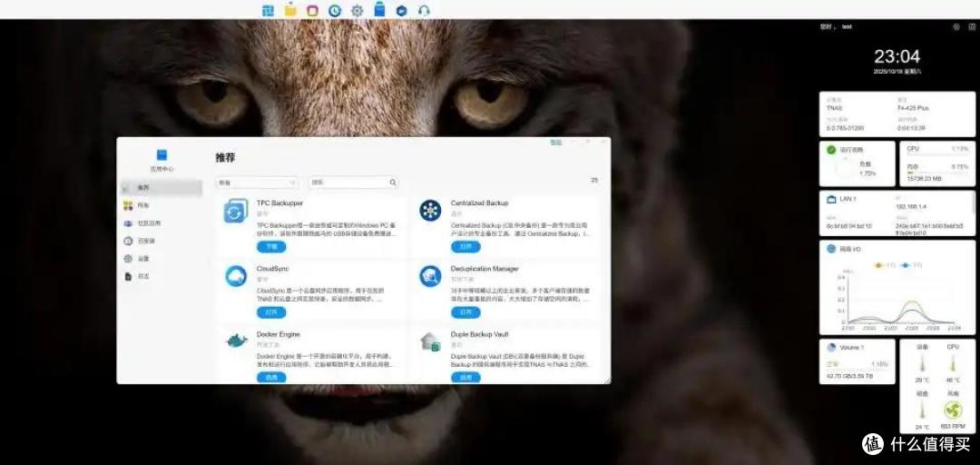This screenshot has height=465, width=980.
Task: Open the blue App Center bag dock icon
Action: tap(379, 9)
